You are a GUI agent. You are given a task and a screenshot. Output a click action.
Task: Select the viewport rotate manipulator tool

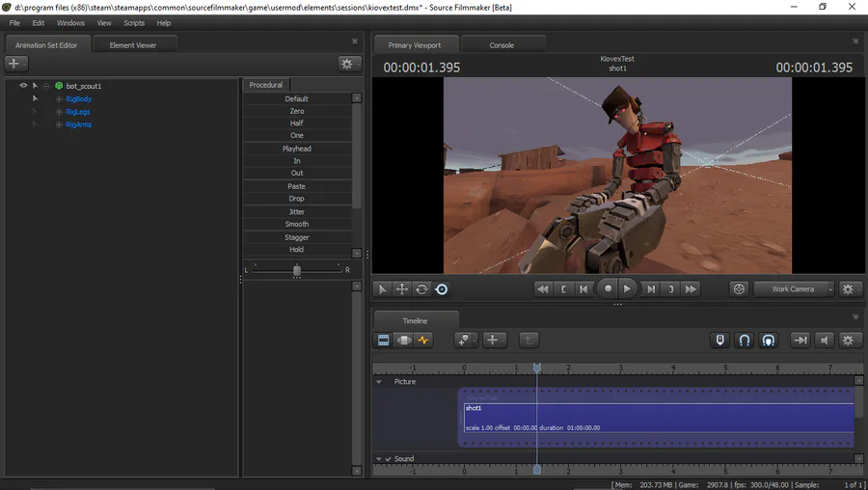coord(421,289)
